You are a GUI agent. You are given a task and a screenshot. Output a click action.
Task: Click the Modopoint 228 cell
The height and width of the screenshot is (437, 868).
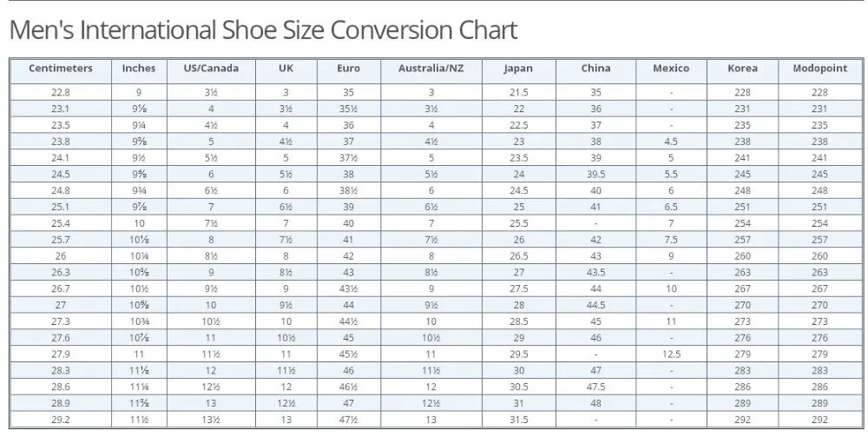[x=820, y=92]
